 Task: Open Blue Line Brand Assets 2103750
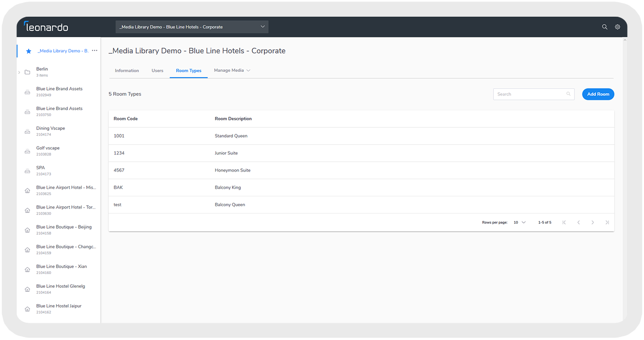tap(60, 111)
